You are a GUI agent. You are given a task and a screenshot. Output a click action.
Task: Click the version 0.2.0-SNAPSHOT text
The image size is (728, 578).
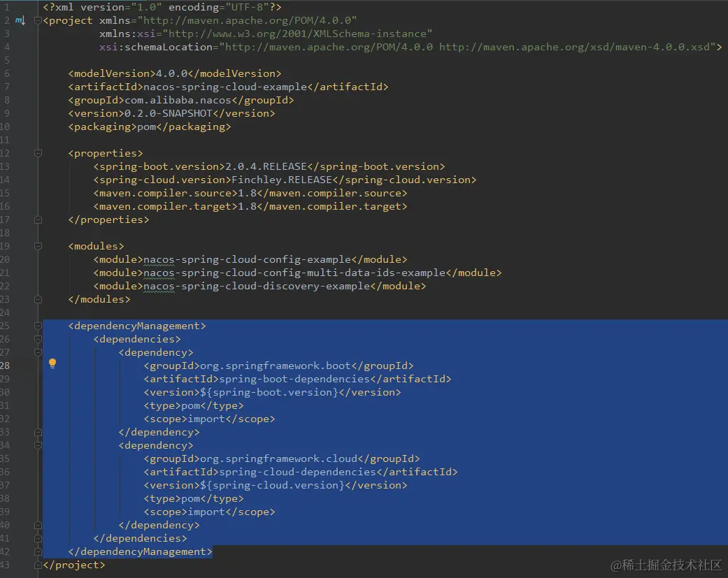click(168, 113)
